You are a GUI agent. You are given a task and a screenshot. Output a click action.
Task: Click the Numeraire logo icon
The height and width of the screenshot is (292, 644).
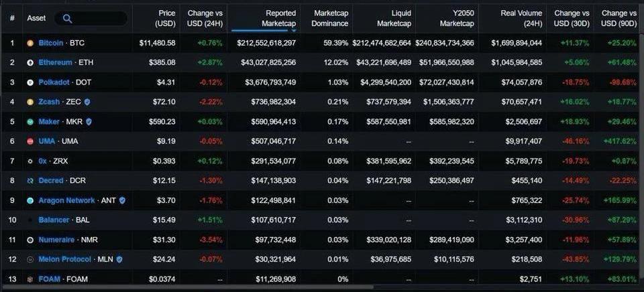tap(30, 240)
